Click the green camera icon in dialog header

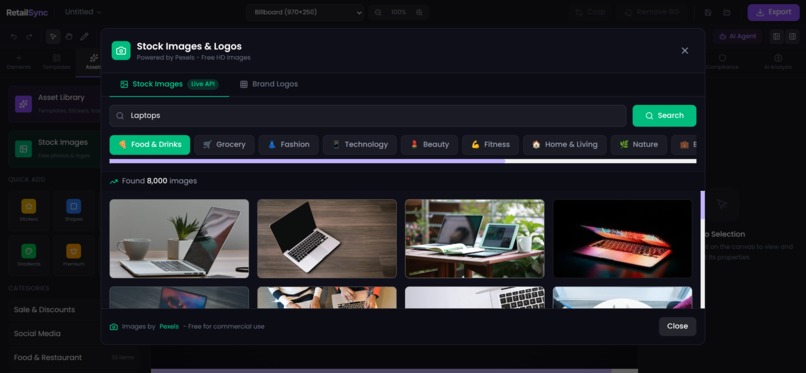pyautogui.click(x=121, y=51)
